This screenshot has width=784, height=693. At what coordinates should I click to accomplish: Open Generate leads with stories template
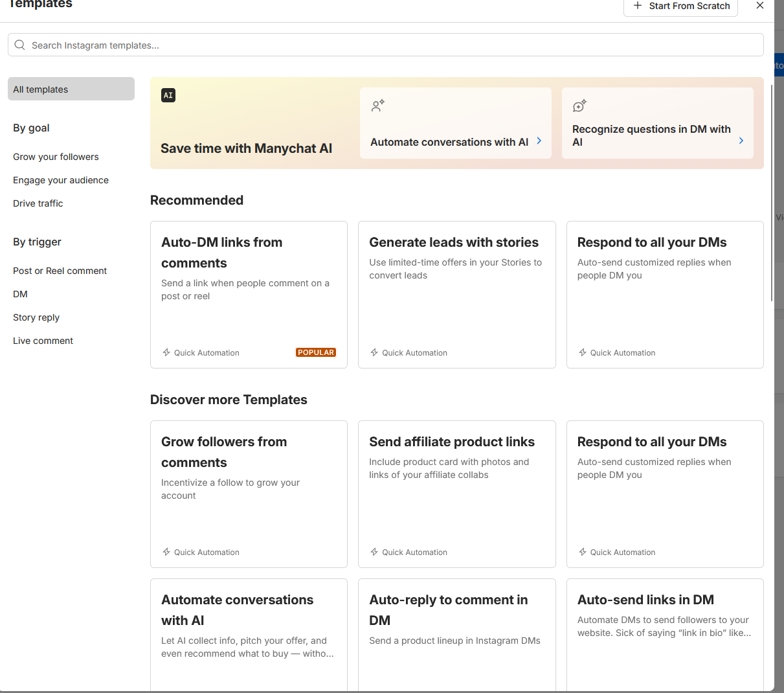coord(457,295)
